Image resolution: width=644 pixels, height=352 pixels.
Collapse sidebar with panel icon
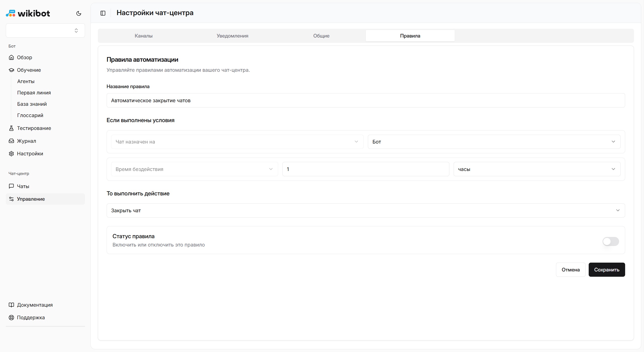point(103,13)
